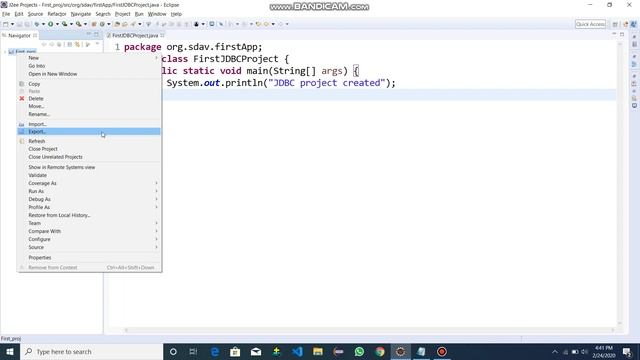Click the red Bandicam record taskbar icon

click(x=442, y=351)
